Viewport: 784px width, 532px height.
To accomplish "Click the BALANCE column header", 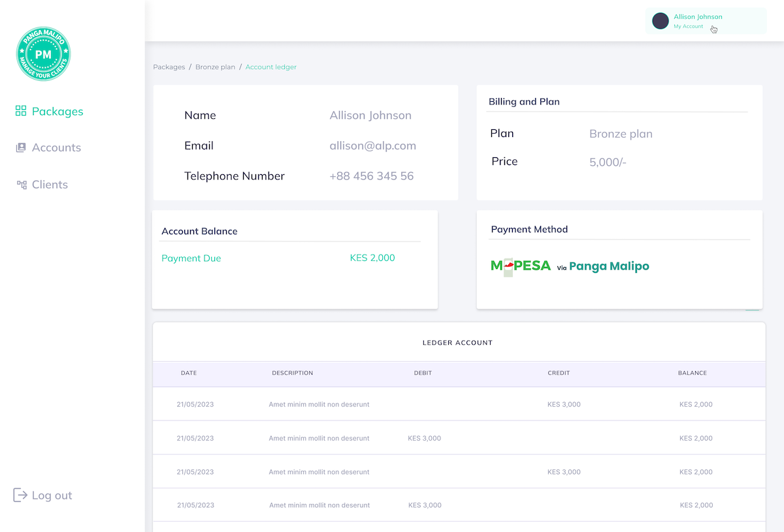I will (692, 373).
